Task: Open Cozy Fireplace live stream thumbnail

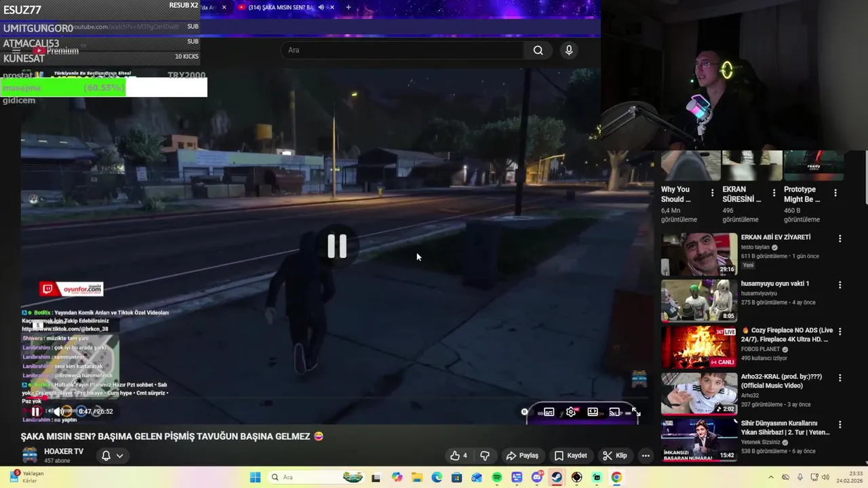Action: click(x=699, y=347)
